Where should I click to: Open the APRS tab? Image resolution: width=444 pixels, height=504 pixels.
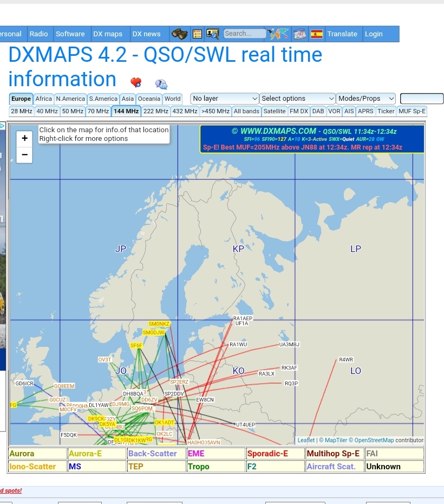365,111
